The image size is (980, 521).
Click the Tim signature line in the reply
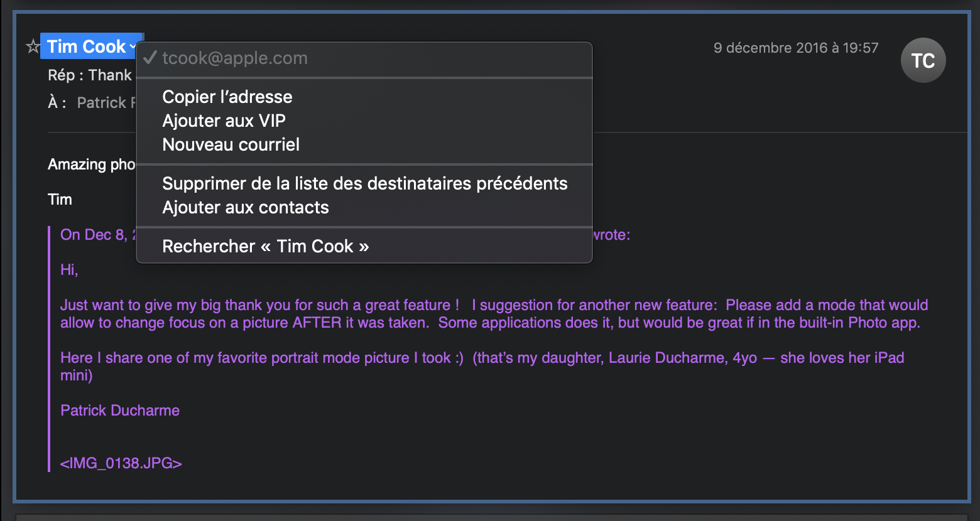pos(60,200)
